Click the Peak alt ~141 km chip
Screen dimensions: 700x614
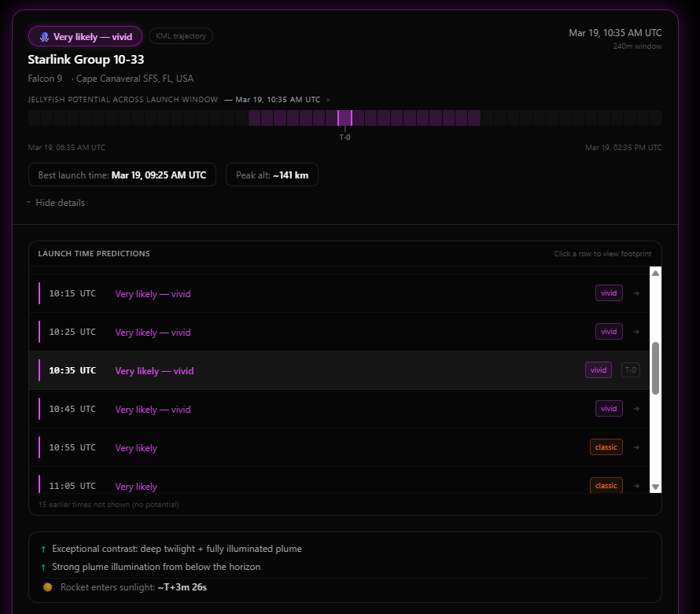click(x=272, y=175)
